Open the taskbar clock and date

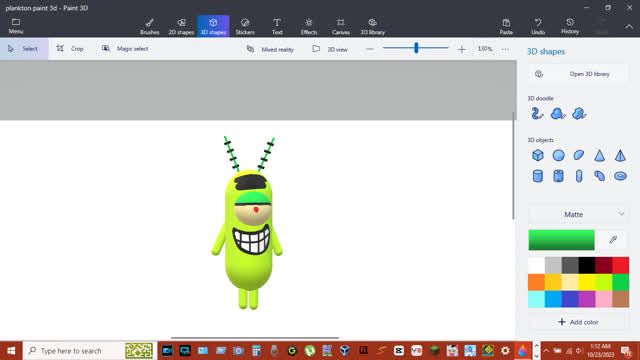tap(600, 351)
